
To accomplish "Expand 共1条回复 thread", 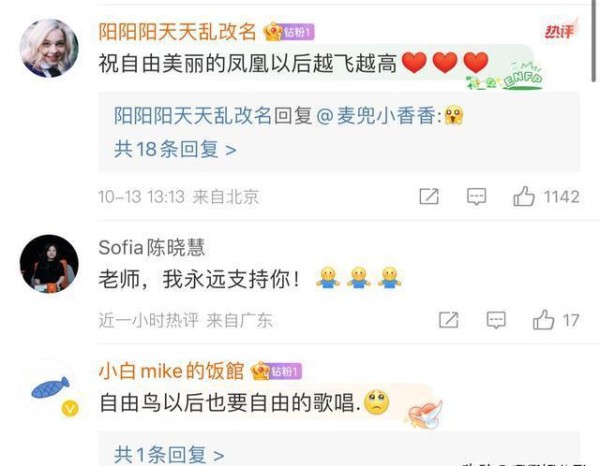I will (169, 455).
